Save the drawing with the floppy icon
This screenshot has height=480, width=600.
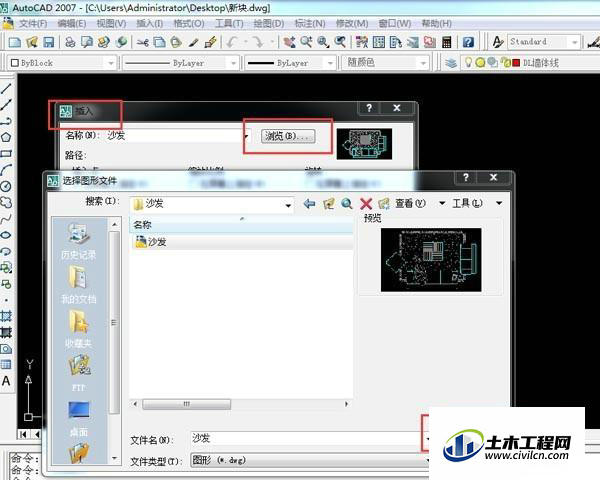[49, 42]
